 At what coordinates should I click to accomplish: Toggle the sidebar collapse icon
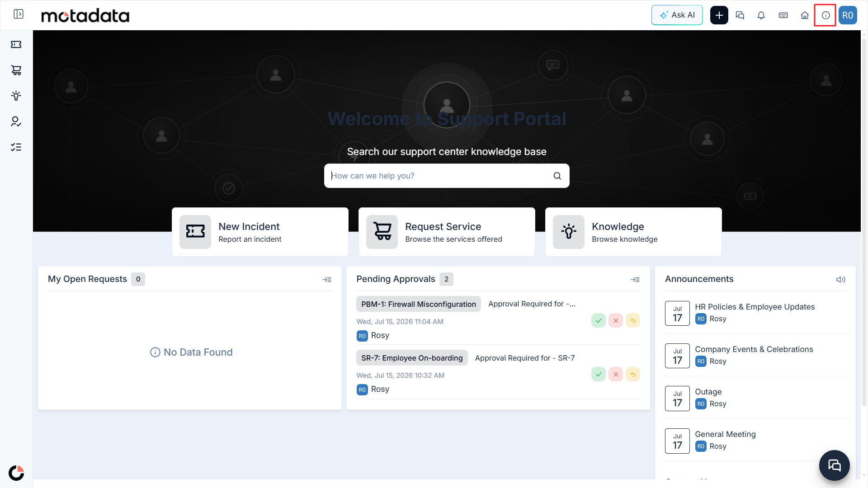pos(19,14)
